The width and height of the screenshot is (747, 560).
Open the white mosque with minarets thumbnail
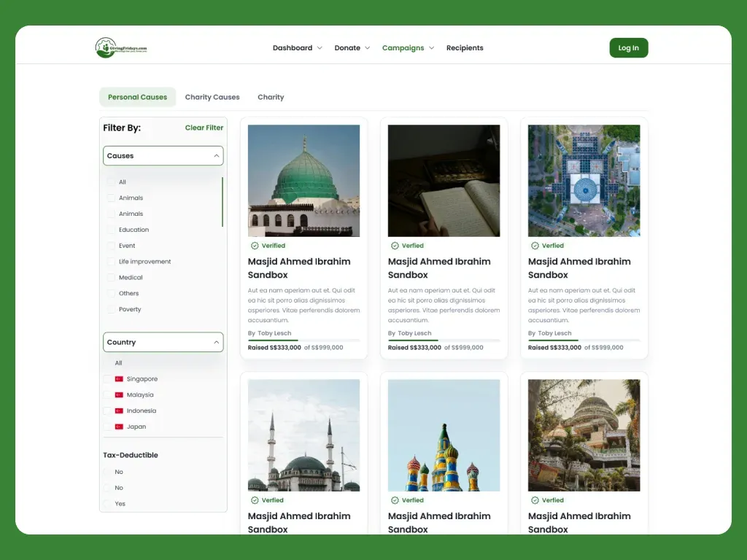[x=303, y=435]
